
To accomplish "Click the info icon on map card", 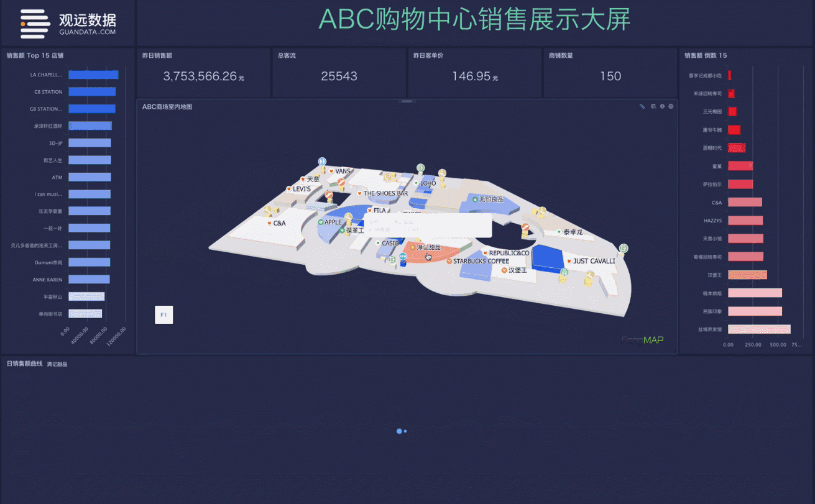I will pos(662,106).
